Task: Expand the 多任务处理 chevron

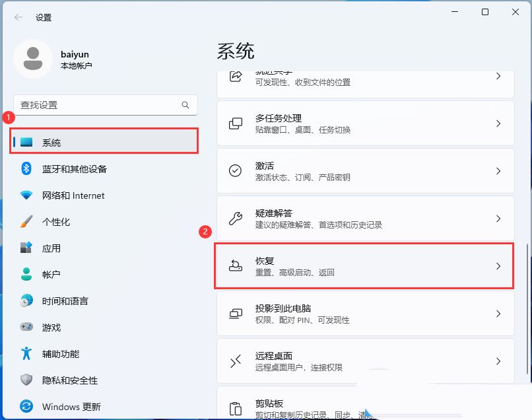Action: (498, 123)
